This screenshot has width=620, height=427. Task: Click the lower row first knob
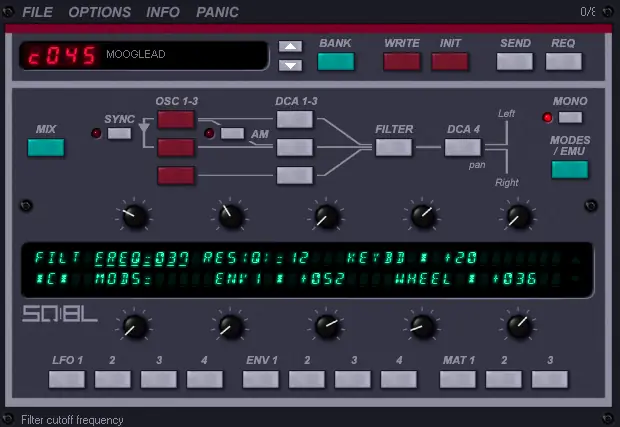coord(135,327)
